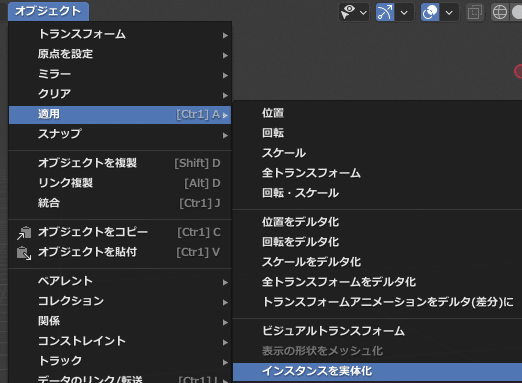Click the selectability and visibility eye icon
This screenshot has height=383, width=522.
click(348, 12)
